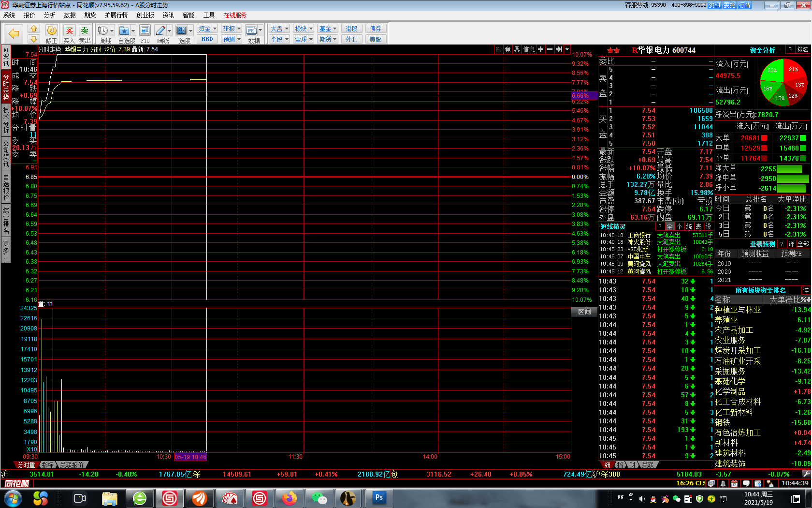Click the 美股 button in toolbar
The width and height of the screenshot is (812, 508).
pos(376,39)
